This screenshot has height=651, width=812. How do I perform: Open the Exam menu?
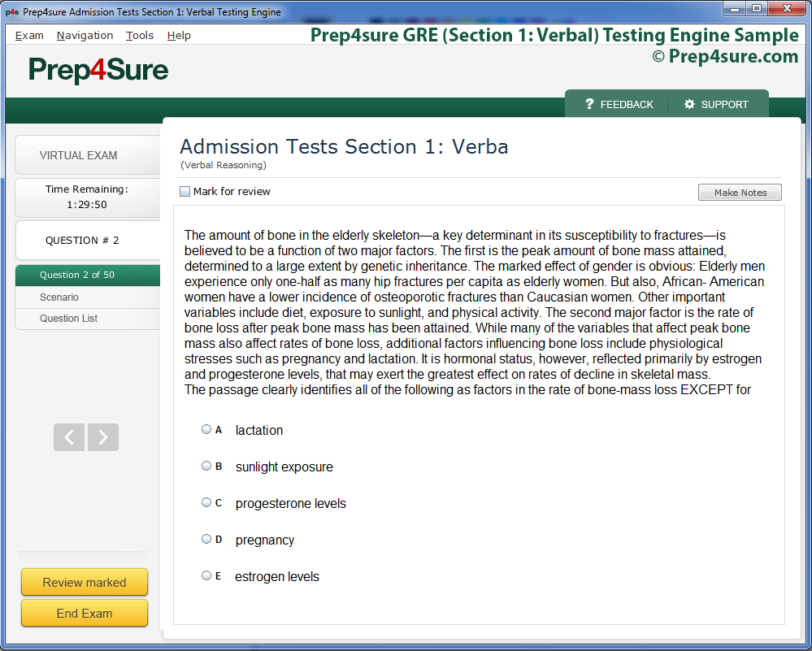(x=29, y=36)
